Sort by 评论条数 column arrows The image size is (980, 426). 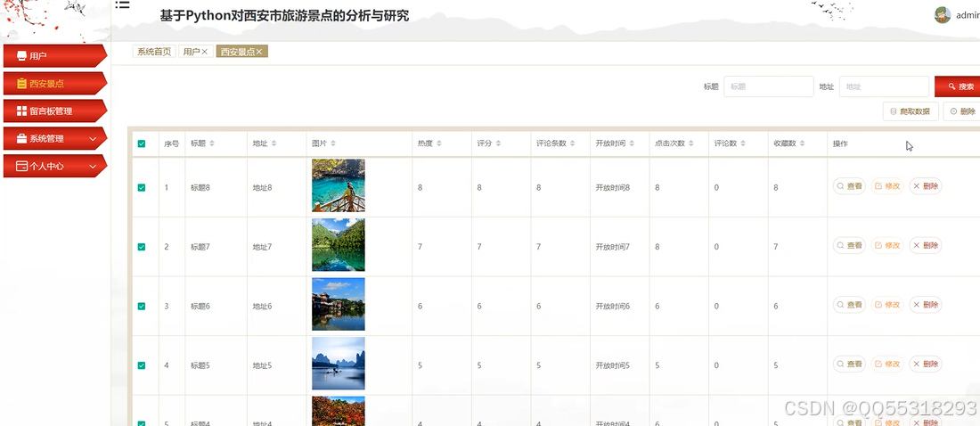coord(573,143)
